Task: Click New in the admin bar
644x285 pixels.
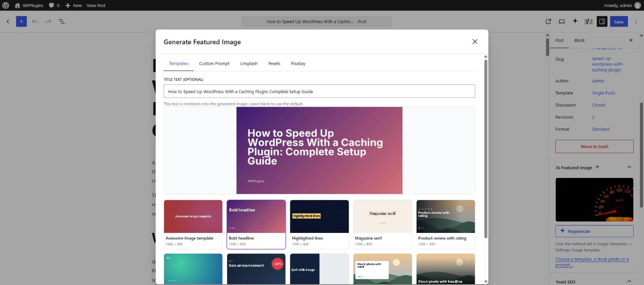Action: coord(74,5)
